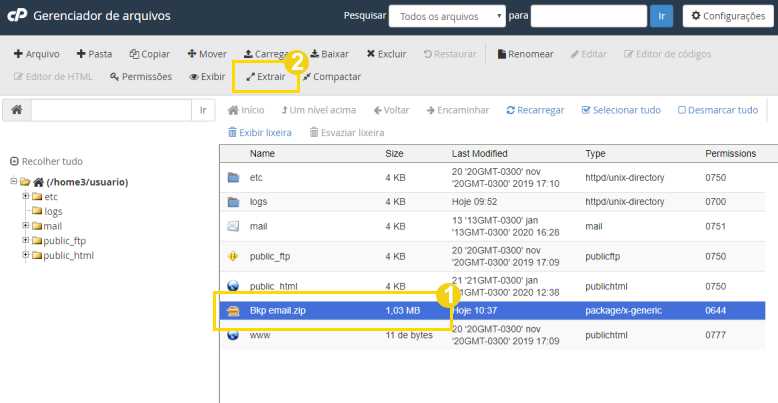Screen dimensions: 778x403
Task: Click the logs folder icon in file list
Action: tap(233, 202)
